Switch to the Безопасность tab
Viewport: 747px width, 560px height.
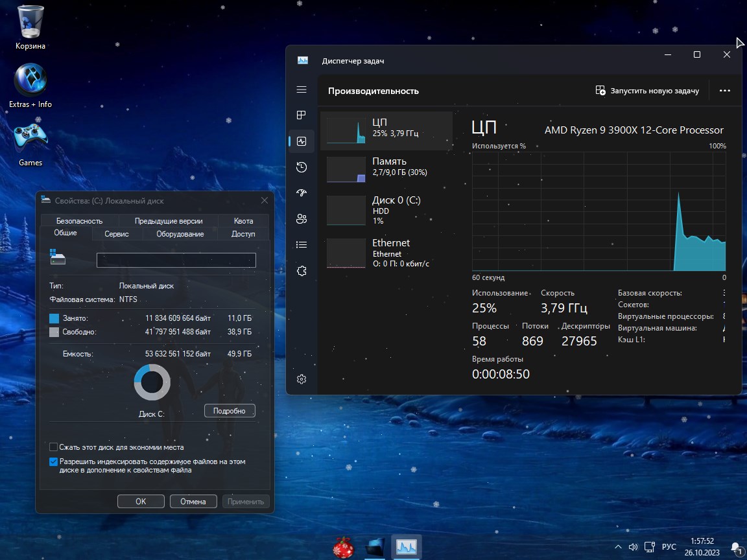click(x=79, y=221)
